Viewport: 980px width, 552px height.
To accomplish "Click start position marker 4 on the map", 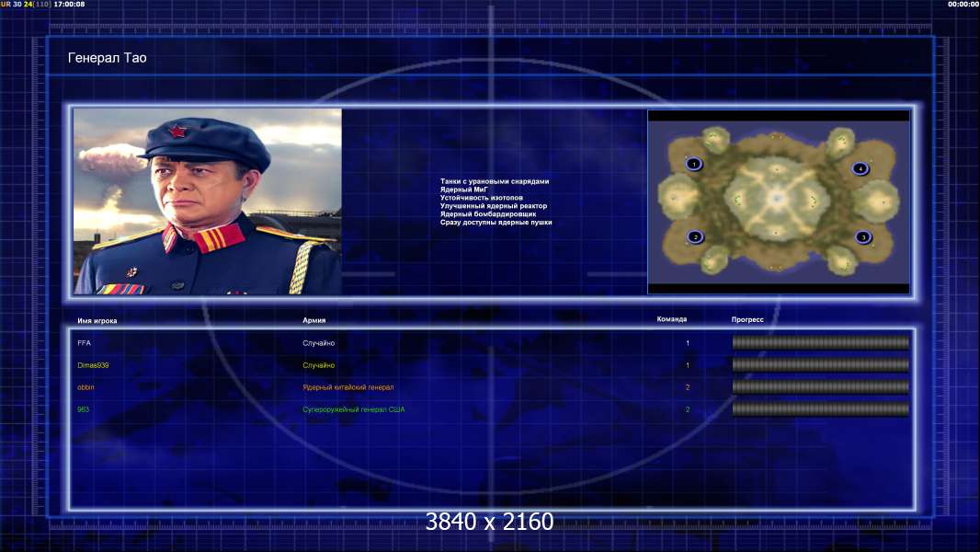I will pos(860,168).
